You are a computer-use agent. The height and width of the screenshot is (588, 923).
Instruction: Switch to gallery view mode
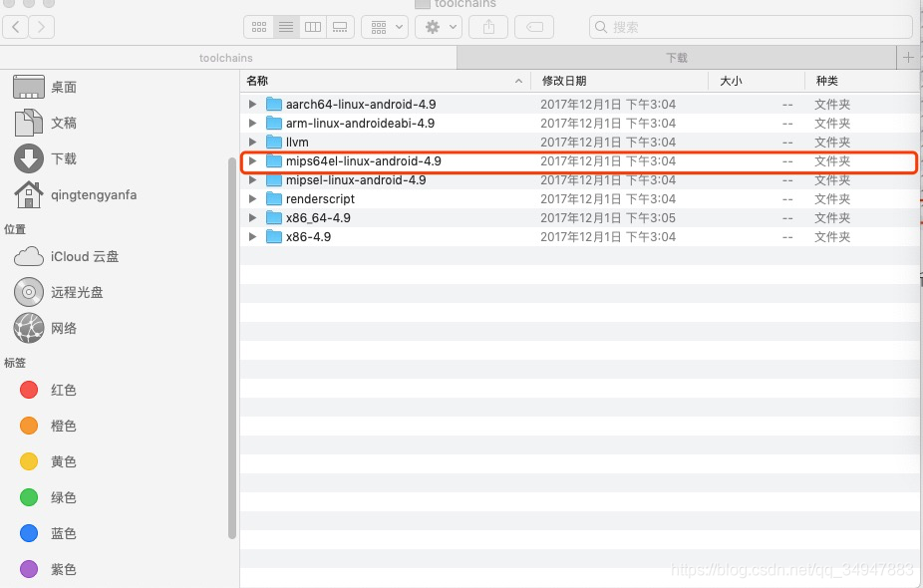pyautogui.click(x=340, y=27)
